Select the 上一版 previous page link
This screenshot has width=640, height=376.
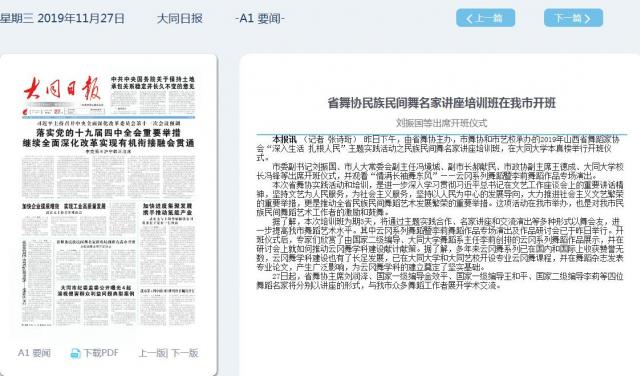[x=153, y=353]
